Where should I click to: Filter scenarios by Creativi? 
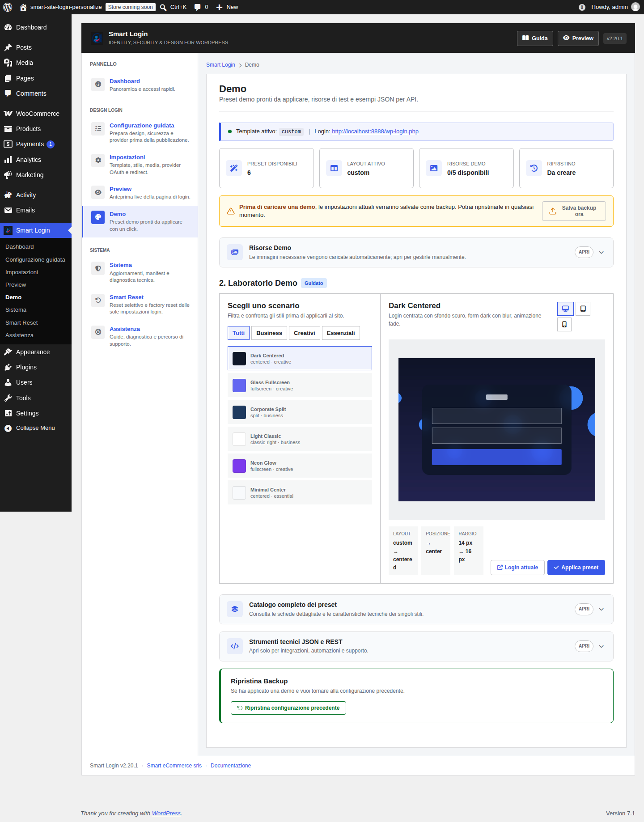[x=304, y=333]
